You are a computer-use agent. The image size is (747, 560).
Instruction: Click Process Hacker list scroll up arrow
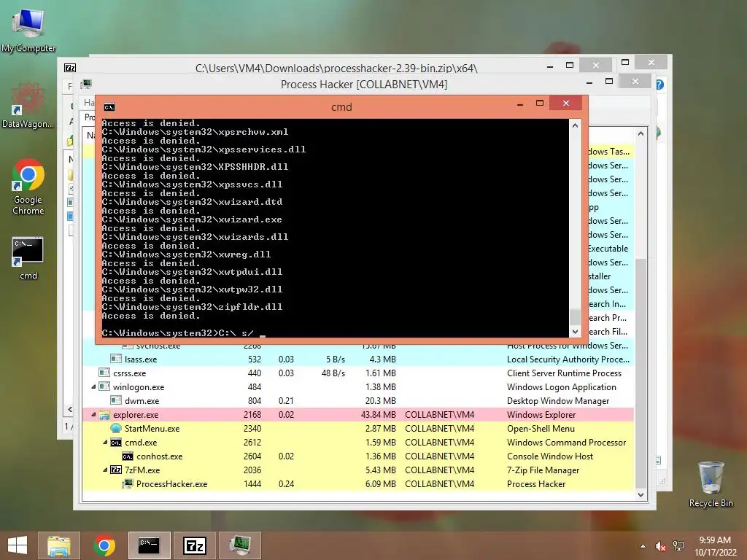click(640, 134)
